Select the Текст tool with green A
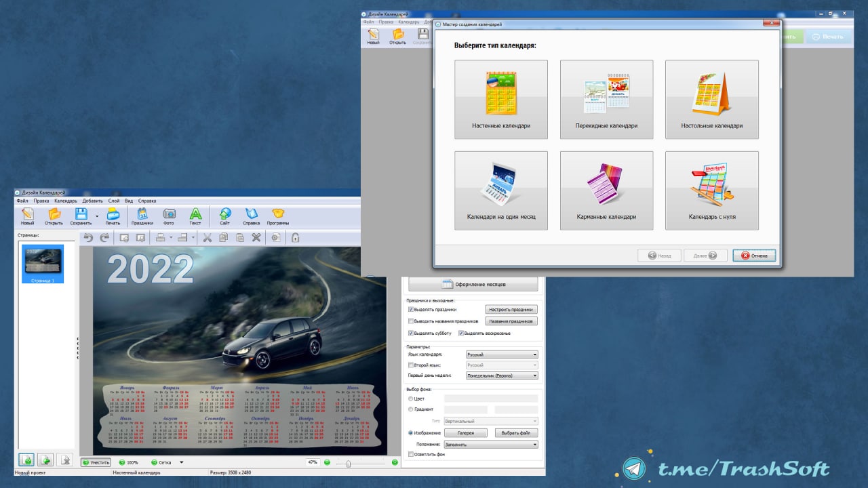 pyautogui.click(x=195, y=216)
